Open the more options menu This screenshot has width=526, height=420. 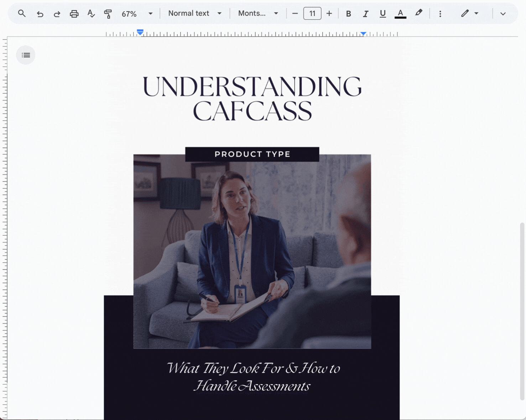pos(440,13)
